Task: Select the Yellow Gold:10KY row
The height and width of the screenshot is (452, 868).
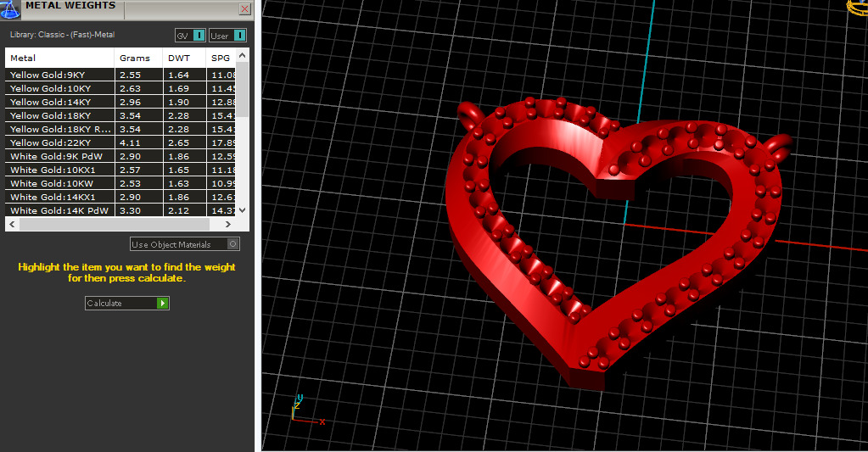Action: [120, 88]
